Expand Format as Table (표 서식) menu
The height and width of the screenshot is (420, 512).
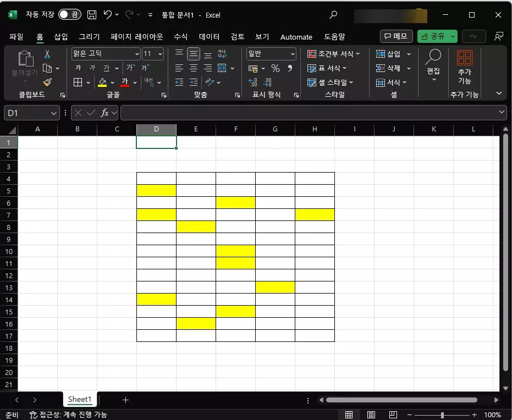pyautogui.click(x=327, y=68)
